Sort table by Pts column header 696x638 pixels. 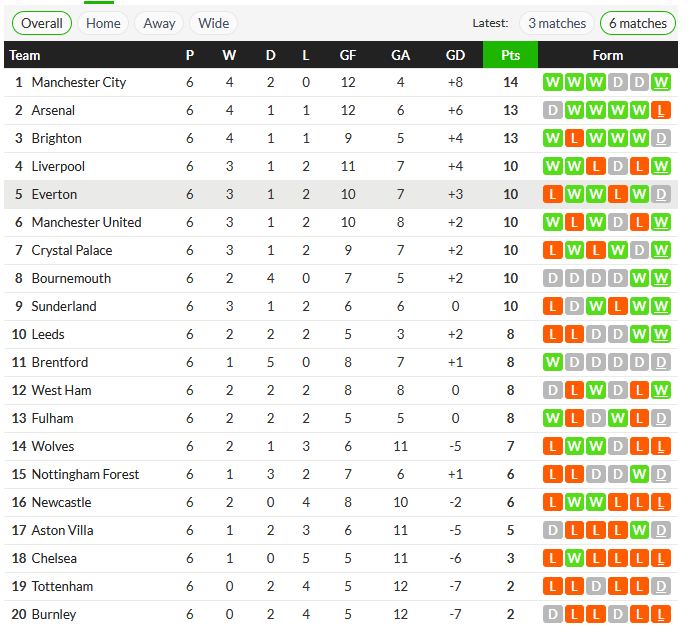click(510, 55)
